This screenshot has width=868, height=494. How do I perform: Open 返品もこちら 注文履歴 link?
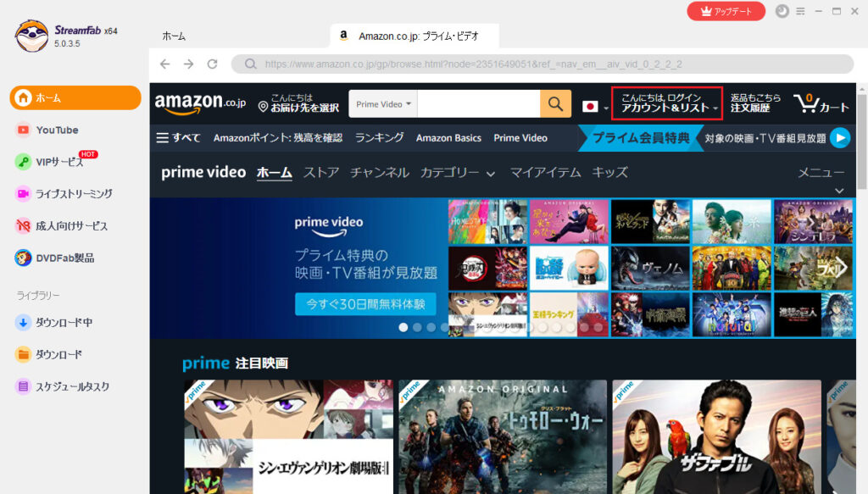point(755,103)
